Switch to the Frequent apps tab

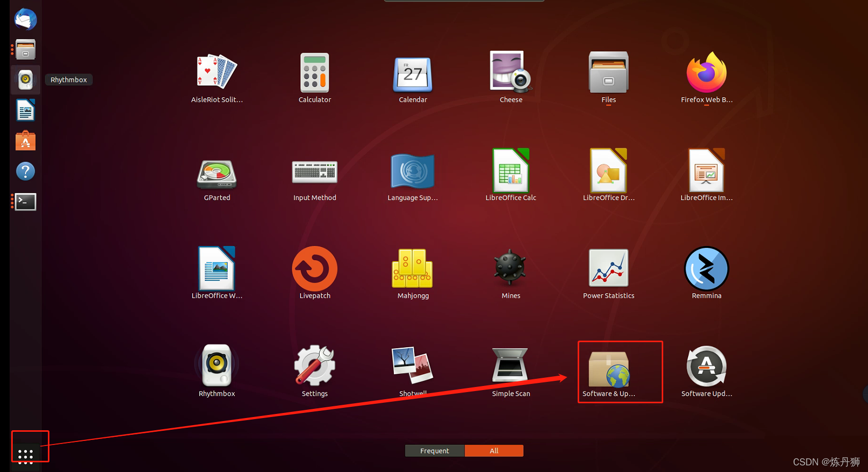(x=435, y=451)
